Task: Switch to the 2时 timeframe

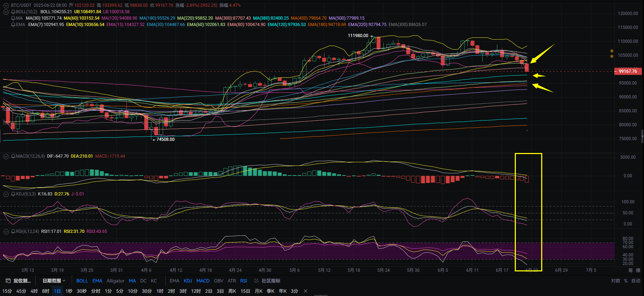Action: click(171, 291)
